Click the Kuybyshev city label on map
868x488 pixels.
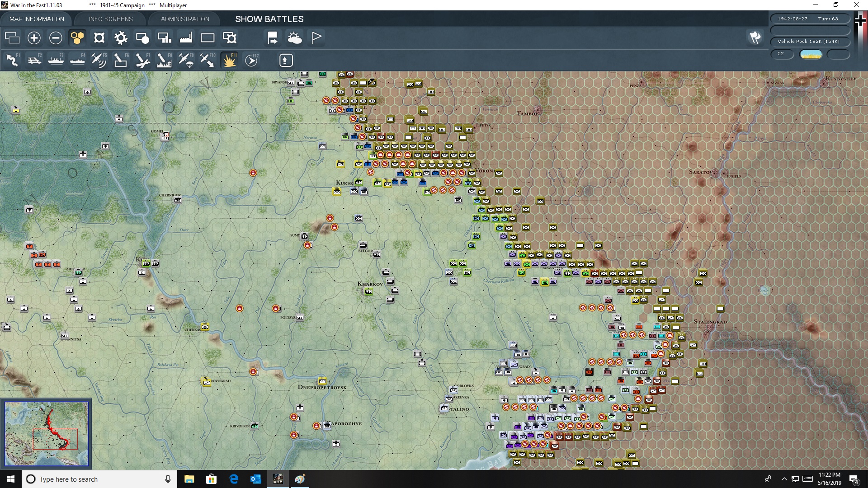click(840, 79)
